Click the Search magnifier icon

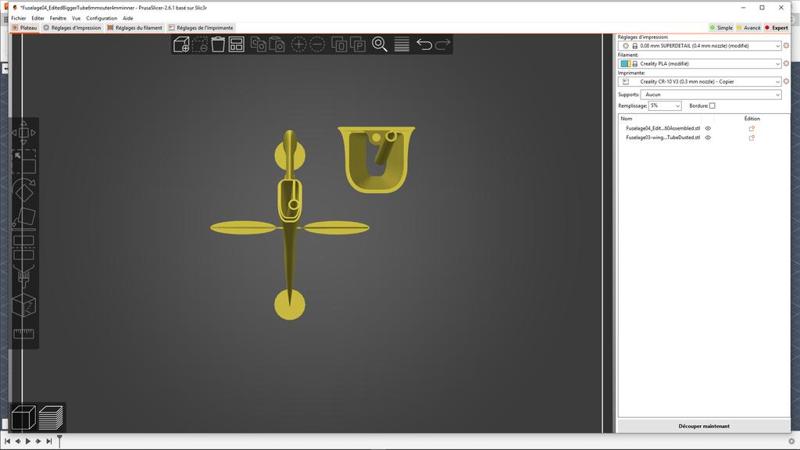pos(380,44)
